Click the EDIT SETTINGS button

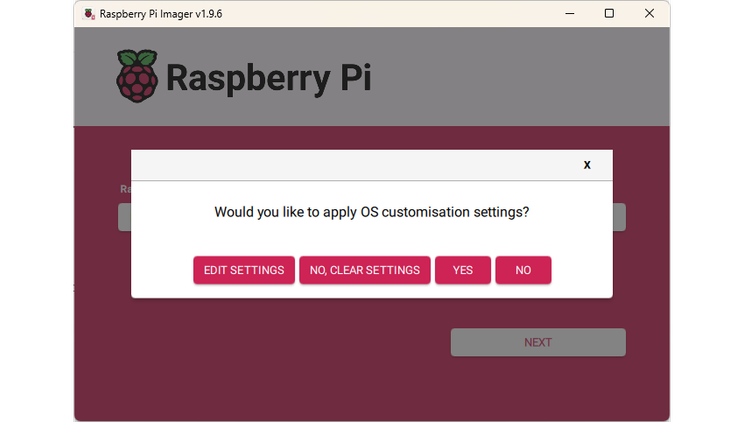244,270
